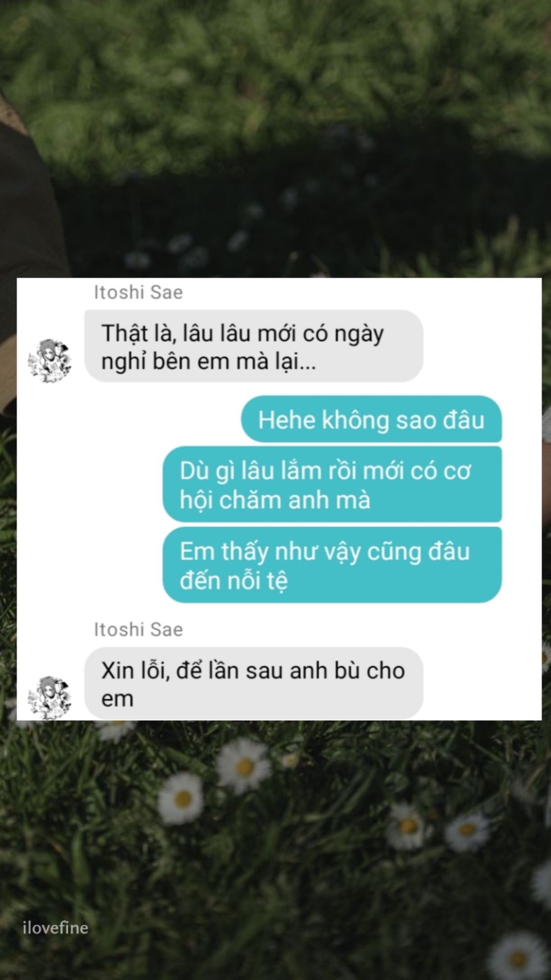The image size is (551, 980).
Task: Tap the message 'Dù gì lâu lắm rồi'
Action: coord(332,484)
